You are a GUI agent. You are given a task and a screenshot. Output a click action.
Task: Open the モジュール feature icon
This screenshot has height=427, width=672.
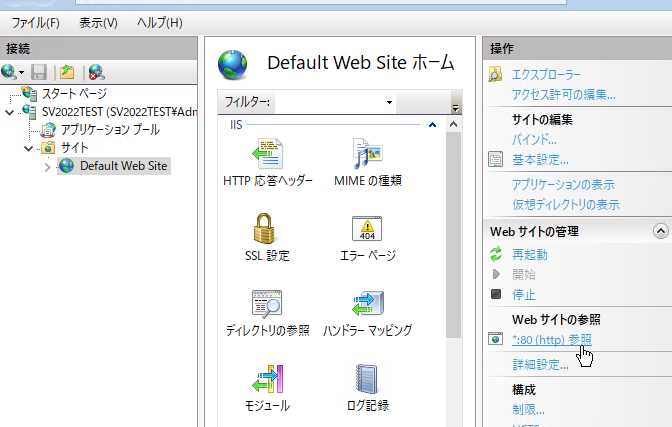tap(267, 379)
